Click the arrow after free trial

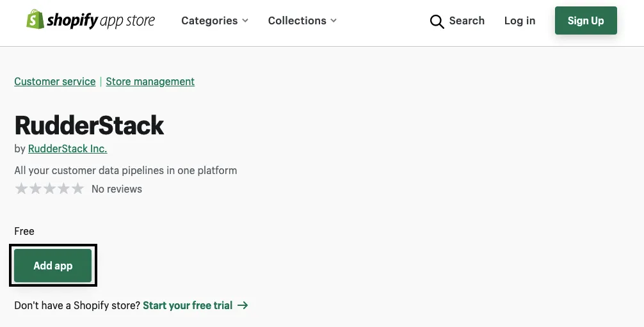click(243, 305)
